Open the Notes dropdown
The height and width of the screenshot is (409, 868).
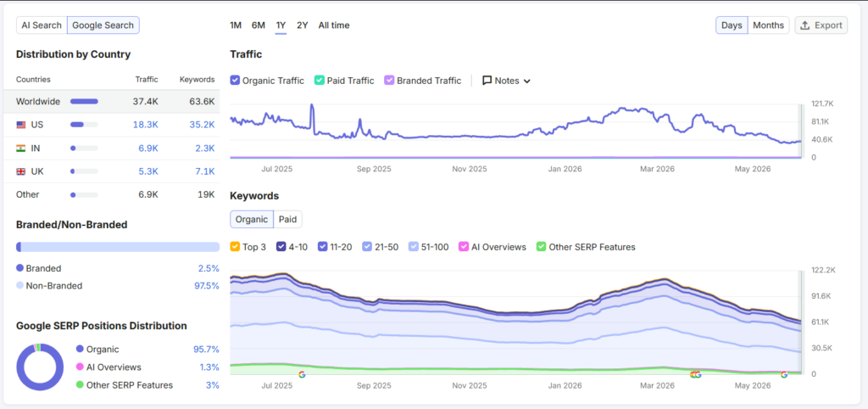tap(507, 81)
